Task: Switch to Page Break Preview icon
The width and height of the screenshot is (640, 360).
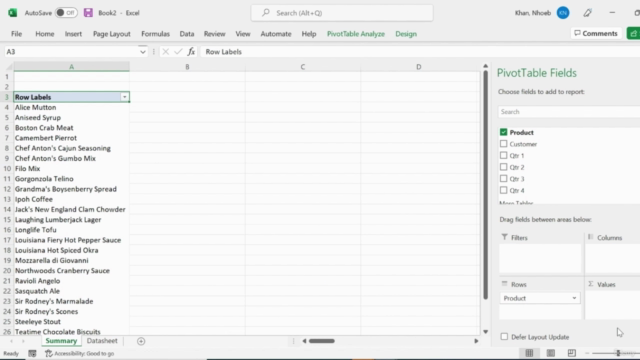Action: tap(571, 353)
